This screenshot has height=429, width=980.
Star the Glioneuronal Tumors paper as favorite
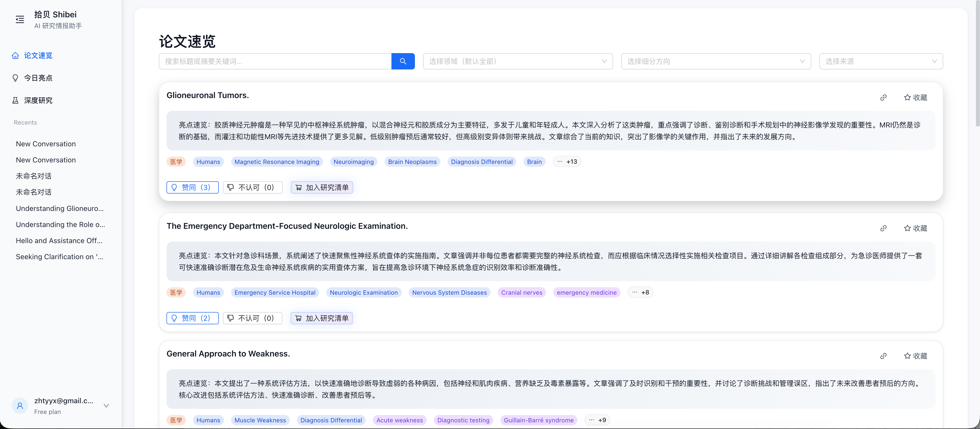pos(915,98)
